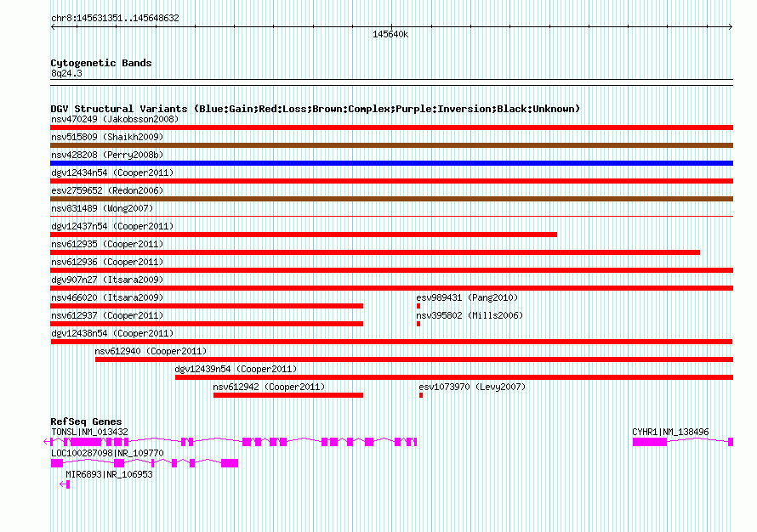Click the red bar for nsv466020
Image resolution: width=757 pixels, height=532 pixels.
[207, 306]
